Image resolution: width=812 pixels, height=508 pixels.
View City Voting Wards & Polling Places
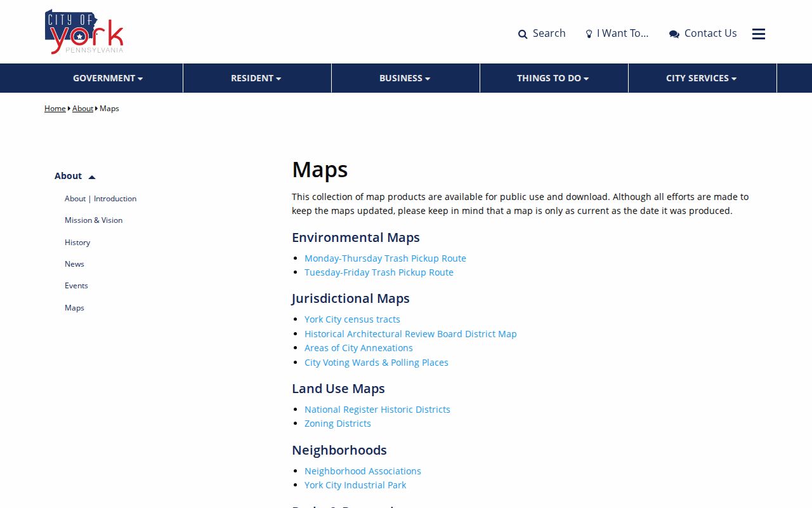(x=376, y=363)
